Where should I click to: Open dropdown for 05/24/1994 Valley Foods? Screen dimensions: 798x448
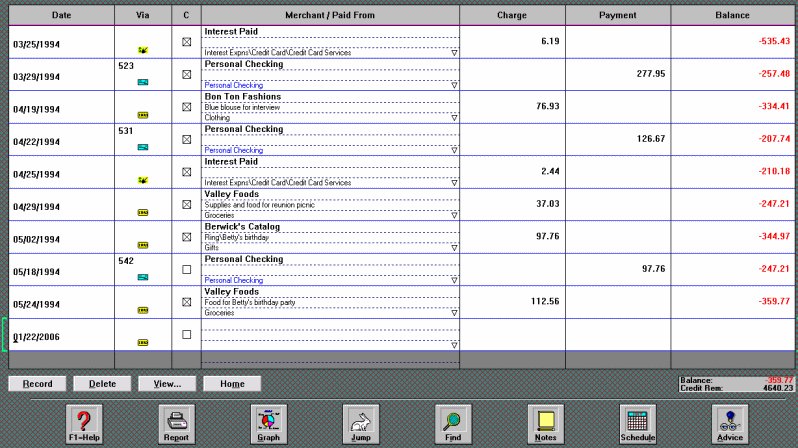pyautogui.click(x=454, y=312)
